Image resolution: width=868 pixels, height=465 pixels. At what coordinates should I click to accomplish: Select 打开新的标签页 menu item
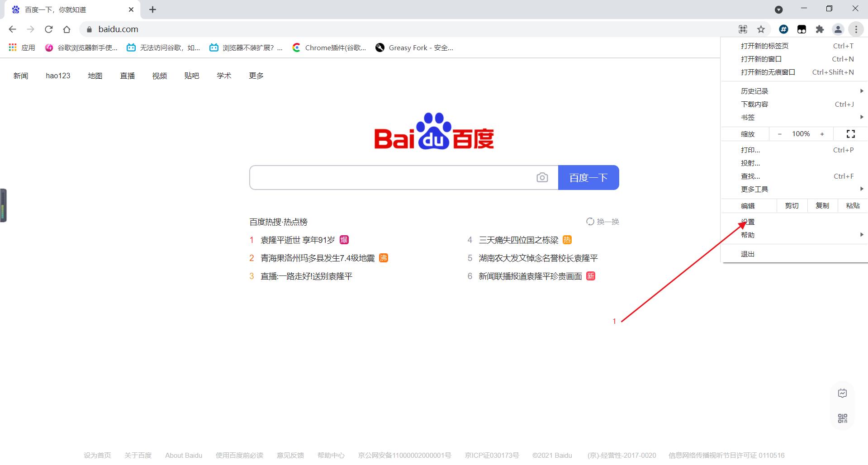pyautogui.click(x=794, y=46)
